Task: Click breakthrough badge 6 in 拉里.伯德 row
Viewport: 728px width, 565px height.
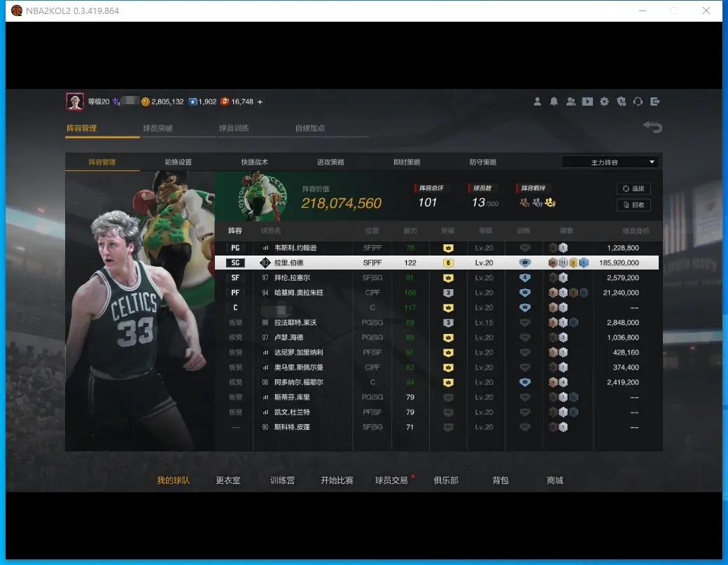Action: [448, 263]
